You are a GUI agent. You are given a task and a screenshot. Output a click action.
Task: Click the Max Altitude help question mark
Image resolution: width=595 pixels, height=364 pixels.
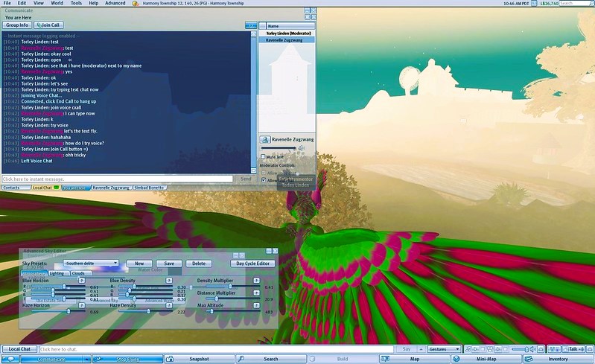(256, 305)
